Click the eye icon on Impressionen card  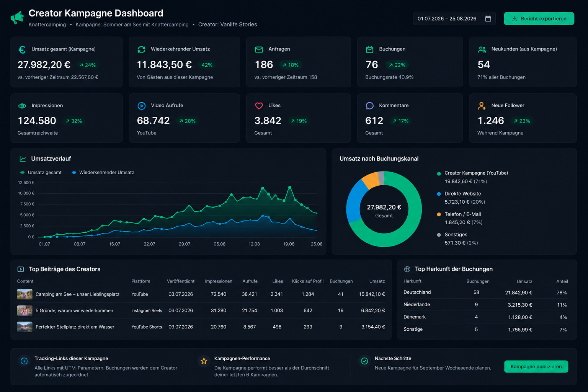coord(22,106)
